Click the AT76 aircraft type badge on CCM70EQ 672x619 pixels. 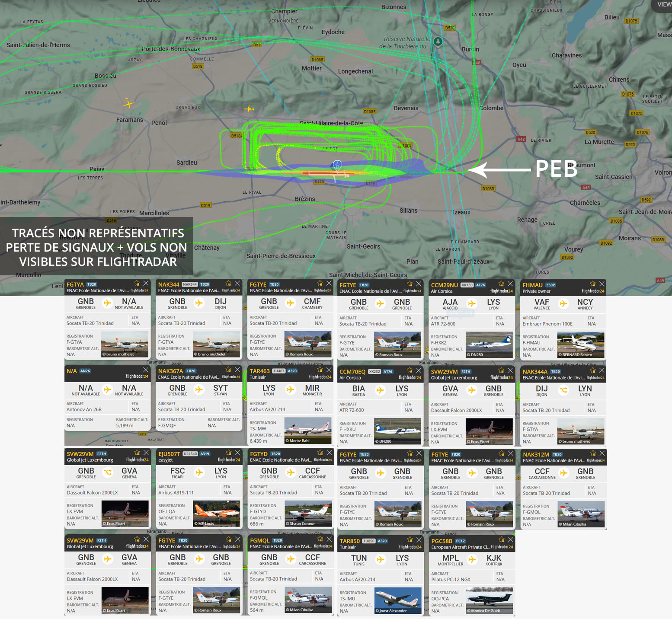388,371
